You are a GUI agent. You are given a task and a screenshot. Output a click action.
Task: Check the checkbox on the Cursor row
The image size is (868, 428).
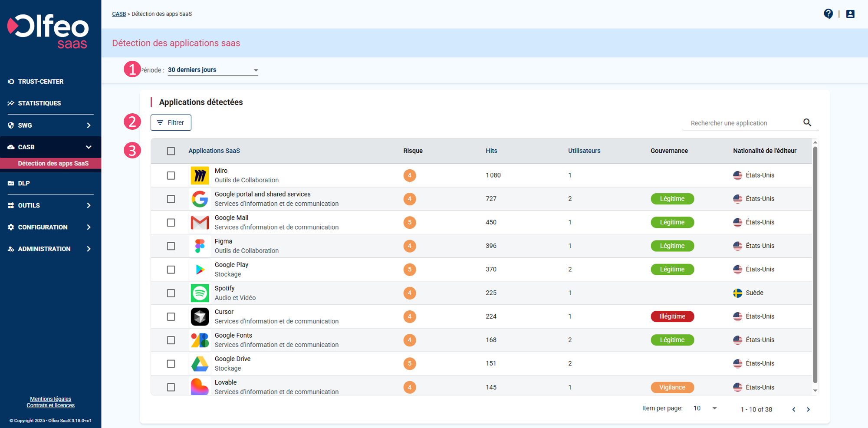pos(171,316)
